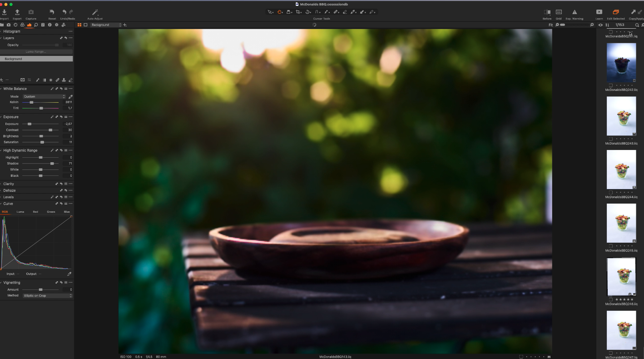The width and height of the screenshot is (644, 359).
Task: Open the Output gear tool tab
Action: point(57,25)
